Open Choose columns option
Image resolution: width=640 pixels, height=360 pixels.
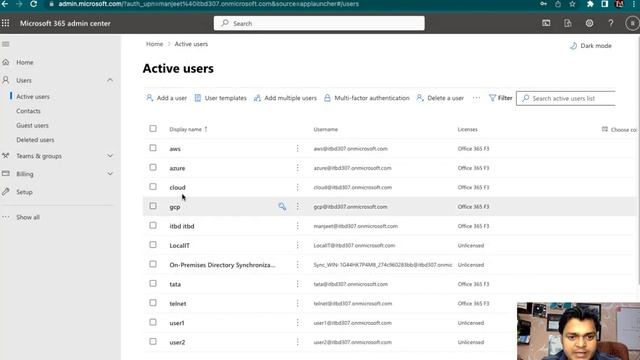[x=619, y=129]
